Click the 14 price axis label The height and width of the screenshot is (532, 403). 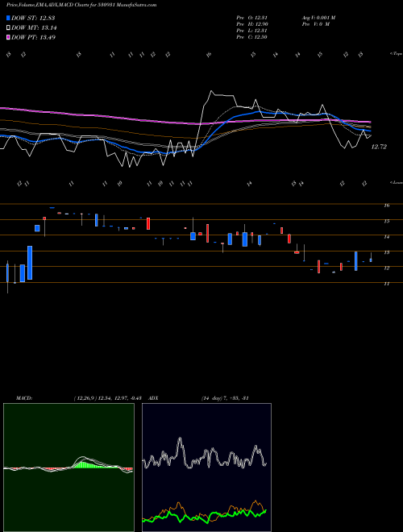pyautogui.click(x=386, y=237)
